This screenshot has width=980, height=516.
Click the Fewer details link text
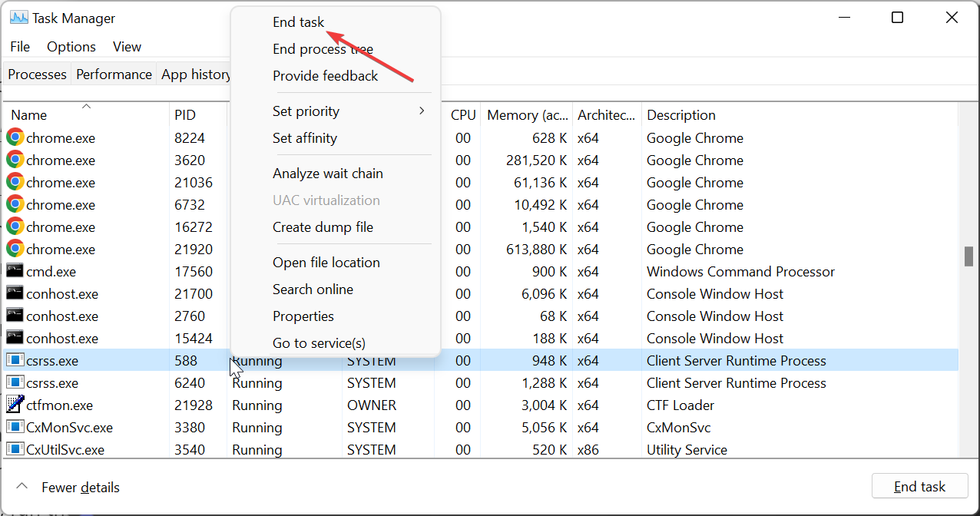pyautogui.click(x=81, y=488)
